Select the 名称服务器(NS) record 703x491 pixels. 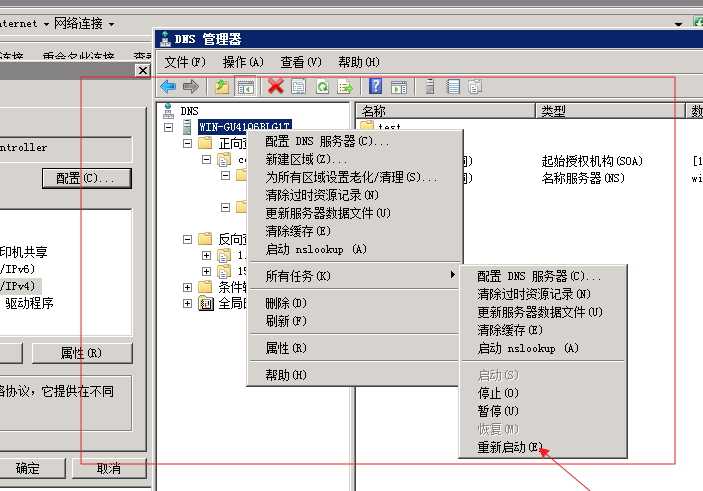(x=583, y=178)
